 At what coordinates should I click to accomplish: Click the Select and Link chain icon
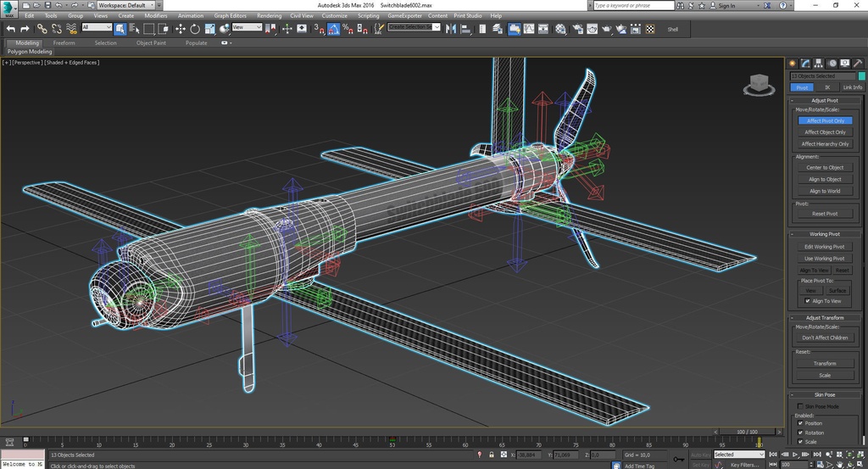point(42,29)
